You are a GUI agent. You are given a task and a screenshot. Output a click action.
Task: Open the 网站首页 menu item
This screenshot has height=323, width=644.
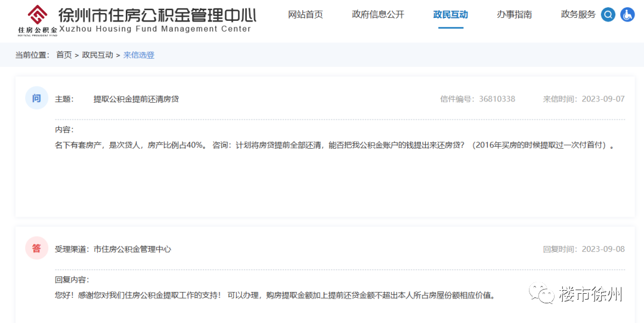305,15
